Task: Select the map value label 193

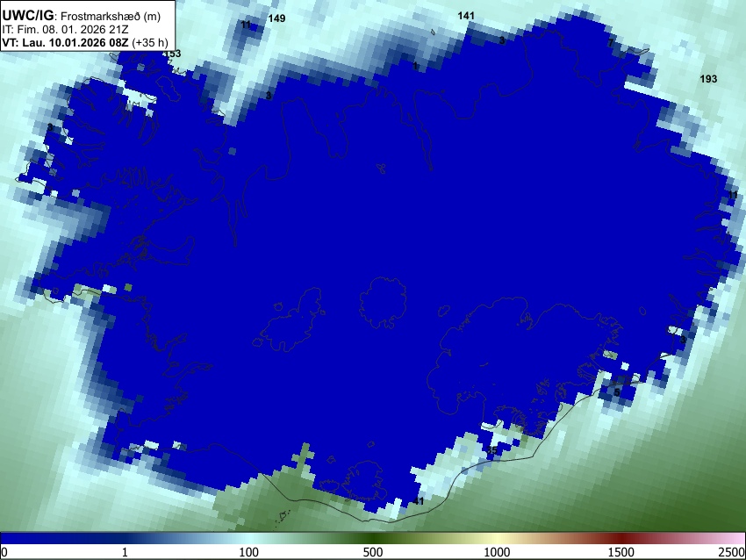Action: pos(708,79)
